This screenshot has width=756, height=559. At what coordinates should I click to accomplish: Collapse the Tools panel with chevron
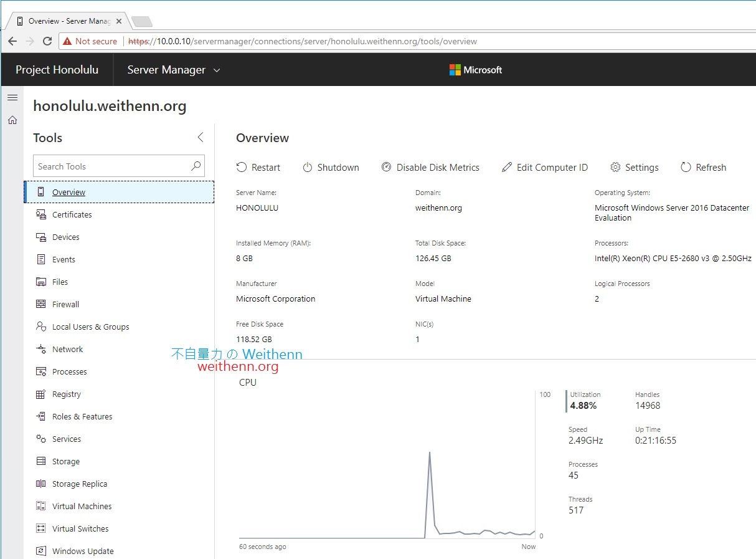pos(200,137)
